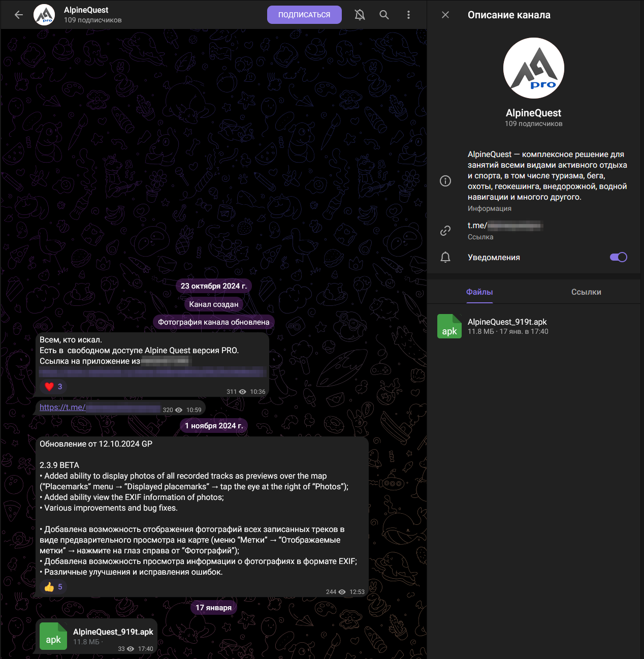Click the large AlpineQuest profile photo
Screen dimensions: 644x659
click(x=533, y=68)
